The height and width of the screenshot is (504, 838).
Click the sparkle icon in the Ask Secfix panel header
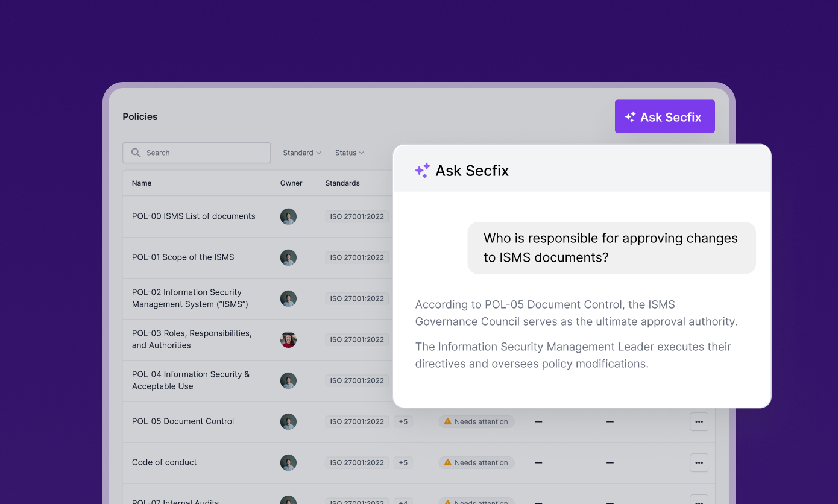[423, 171]
